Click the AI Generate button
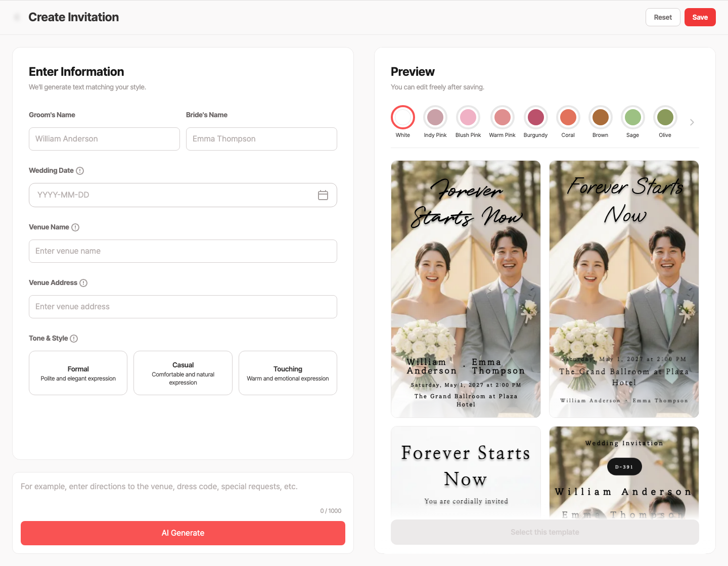 183,533
